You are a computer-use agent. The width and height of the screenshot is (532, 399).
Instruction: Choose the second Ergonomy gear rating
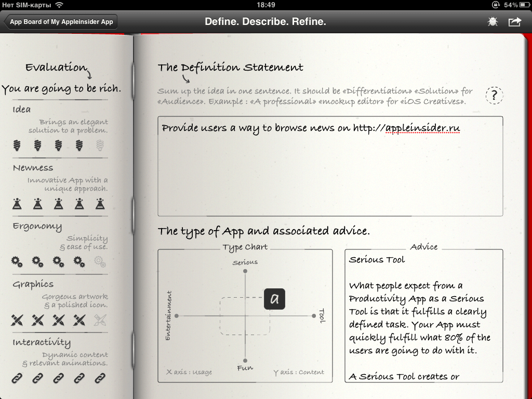coord(37,262)
